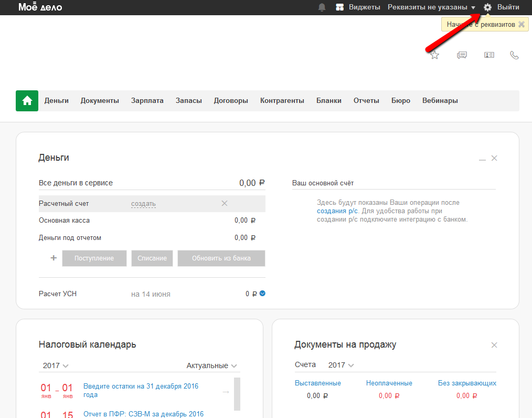Open 2017 year dropdown in Налоговый календарь
This screenshot has height=418, width=532.
tap(56, 365)
